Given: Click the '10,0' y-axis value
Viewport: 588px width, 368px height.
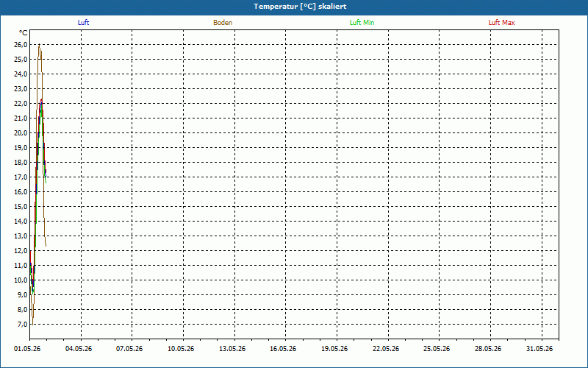Looking at the screenshot, I should click(21, 280).
